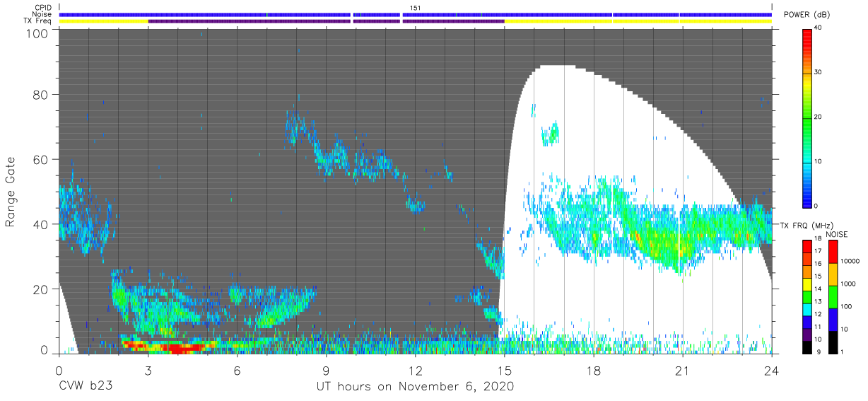The width and height of the screenshot is (868, 401).
Task: Click the yellow TX Freq bar segment after 15 UT
Action: pyautogui.click(x=638, y=21)
